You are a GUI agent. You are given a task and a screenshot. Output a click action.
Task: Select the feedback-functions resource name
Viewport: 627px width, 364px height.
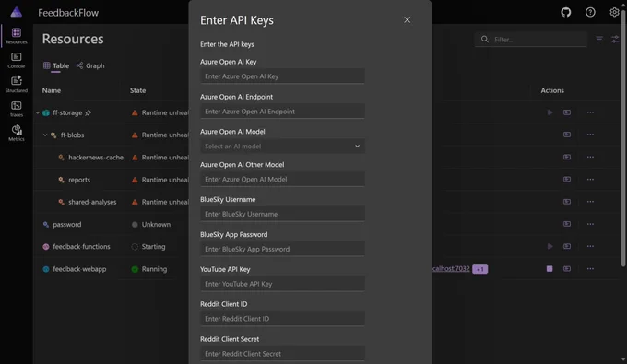pos(81,247)
